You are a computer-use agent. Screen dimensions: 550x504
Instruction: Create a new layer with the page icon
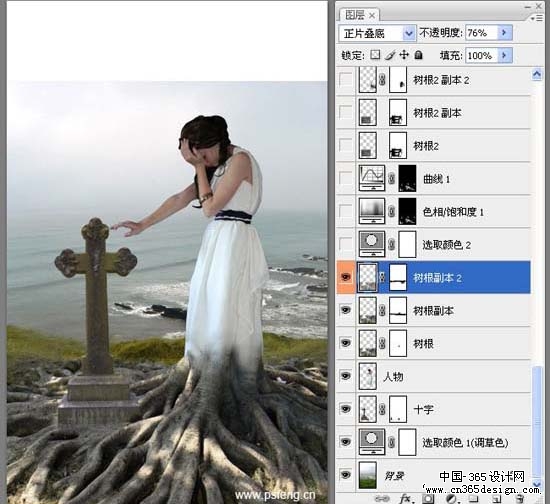click(496, 498)
